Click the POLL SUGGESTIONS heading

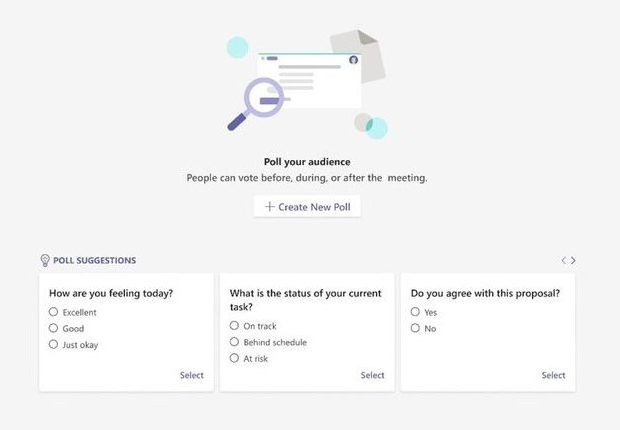[94, 261]
